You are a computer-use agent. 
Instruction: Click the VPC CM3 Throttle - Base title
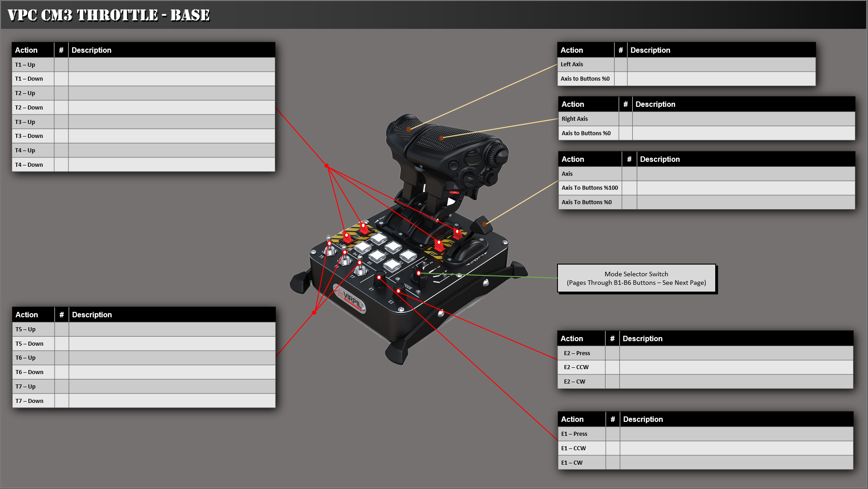click(x=109, y=15)
